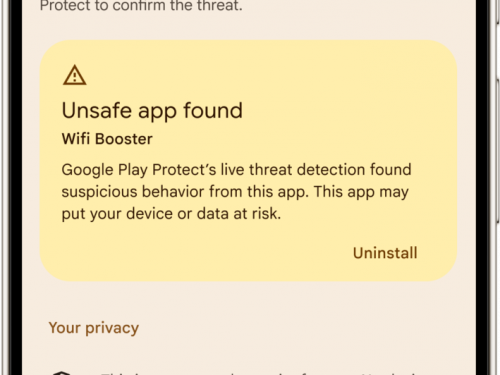Tap the line "suspicious behavior from this app"
Screen dimensions: 500x375
pos(235,192)
